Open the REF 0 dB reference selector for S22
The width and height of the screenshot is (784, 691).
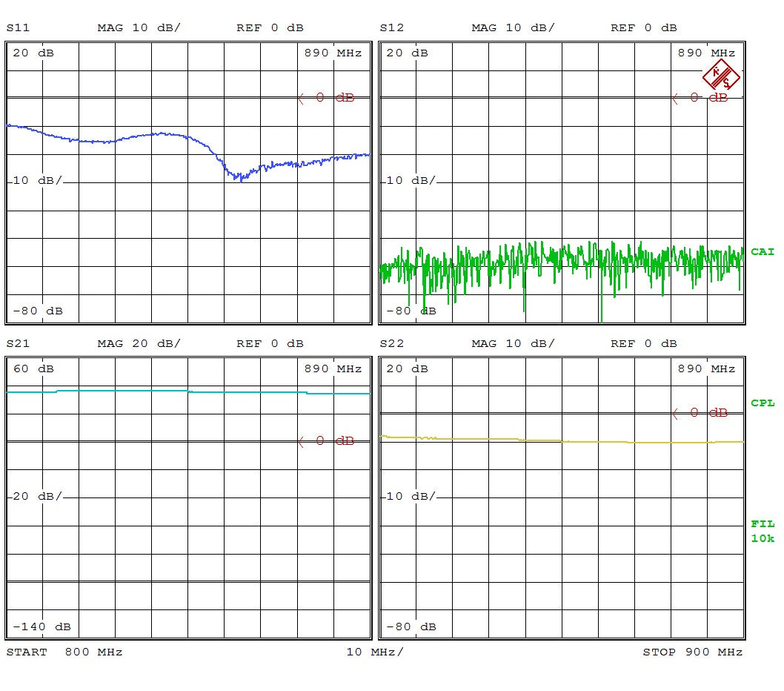[642, 343]
